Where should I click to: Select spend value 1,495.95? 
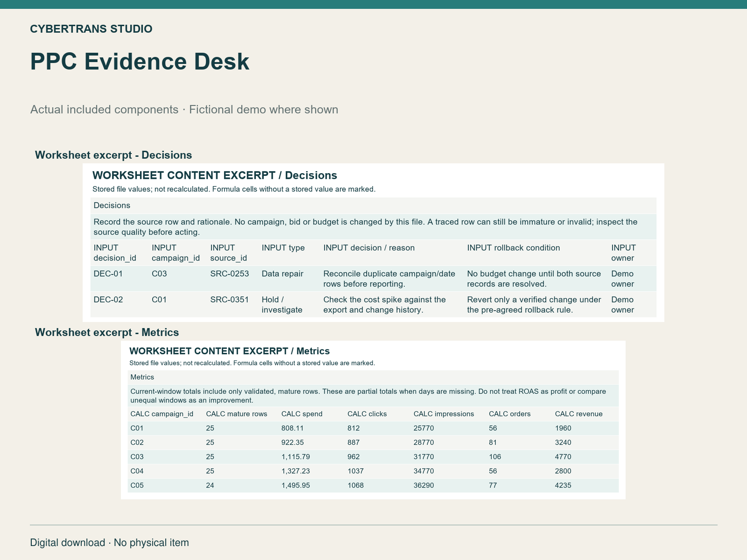tap(296, 485)
